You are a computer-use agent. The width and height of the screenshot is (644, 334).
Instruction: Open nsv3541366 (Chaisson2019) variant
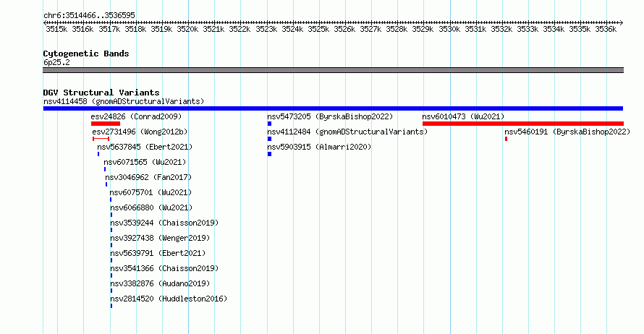tap(164, 268)
